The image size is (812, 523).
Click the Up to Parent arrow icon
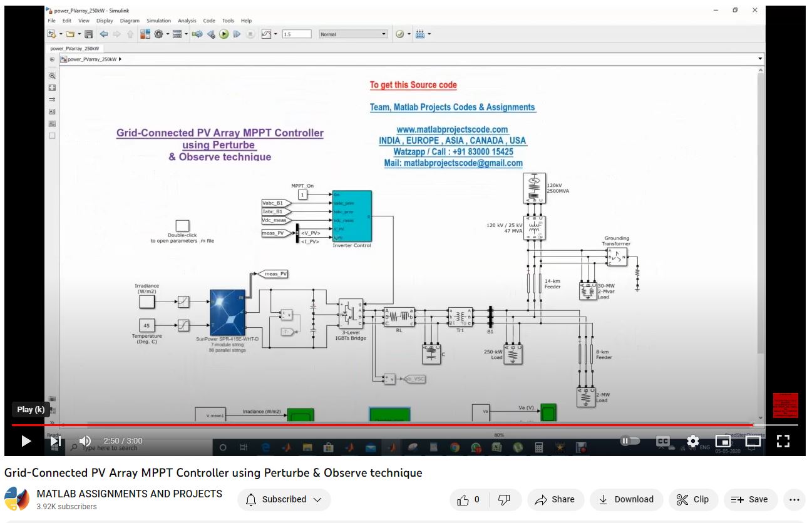pos(130,34)
